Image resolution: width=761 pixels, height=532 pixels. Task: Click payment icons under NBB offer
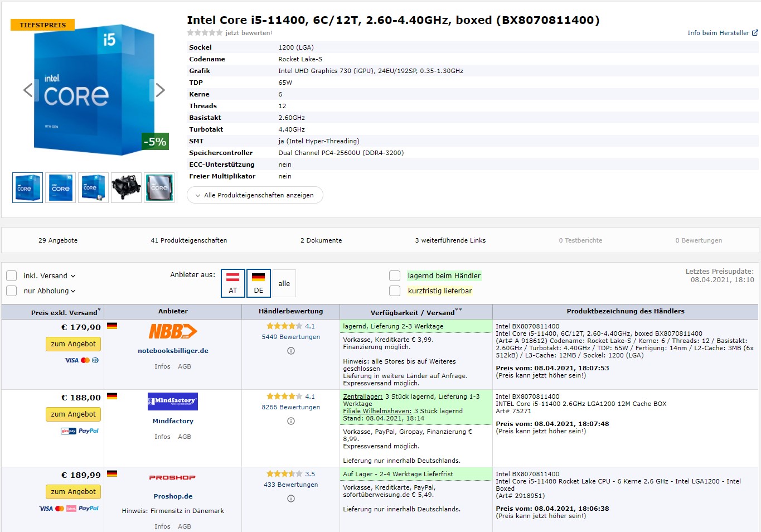82,360
